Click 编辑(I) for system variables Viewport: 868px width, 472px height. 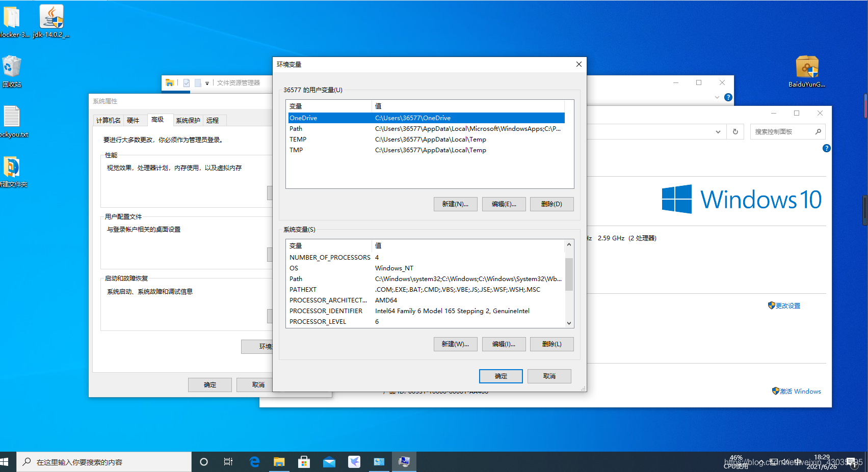(504, 344)
